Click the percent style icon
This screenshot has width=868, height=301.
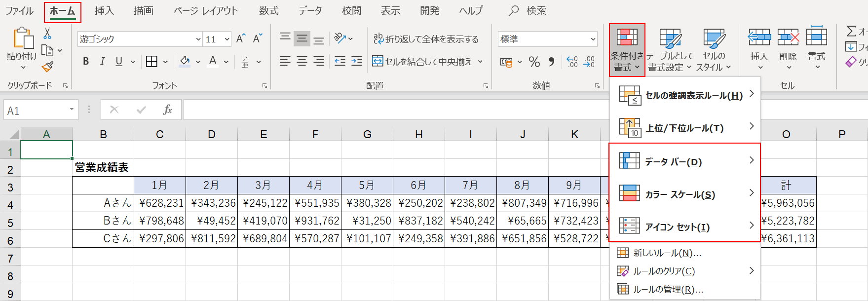534,62
